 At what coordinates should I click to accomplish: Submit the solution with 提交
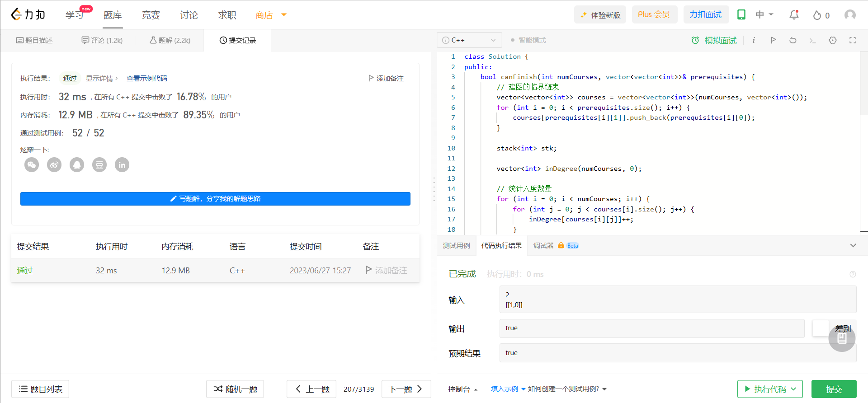pos(834,389)
